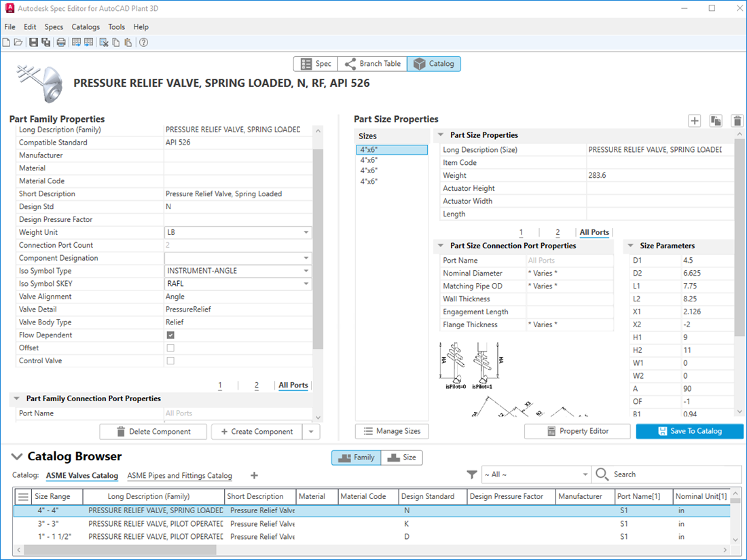
Task: Save using the floppy disk icon
Action: (33, 42)
